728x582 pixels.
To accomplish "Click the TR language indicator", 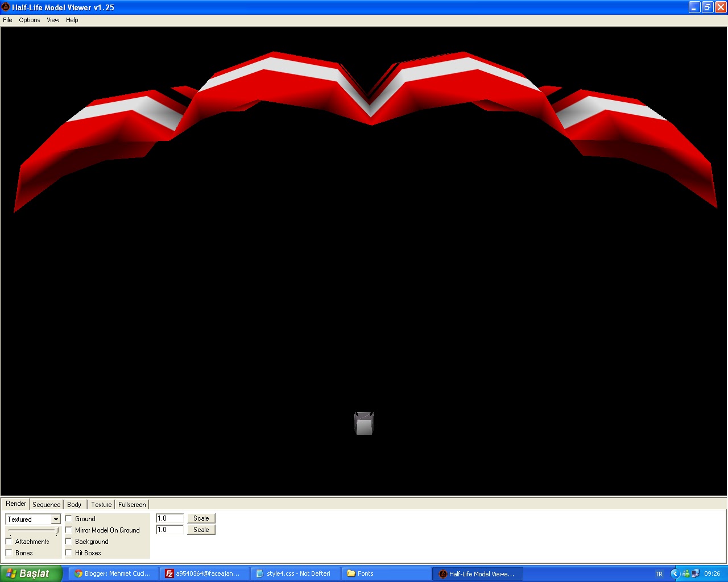I will tap(659, 574).
